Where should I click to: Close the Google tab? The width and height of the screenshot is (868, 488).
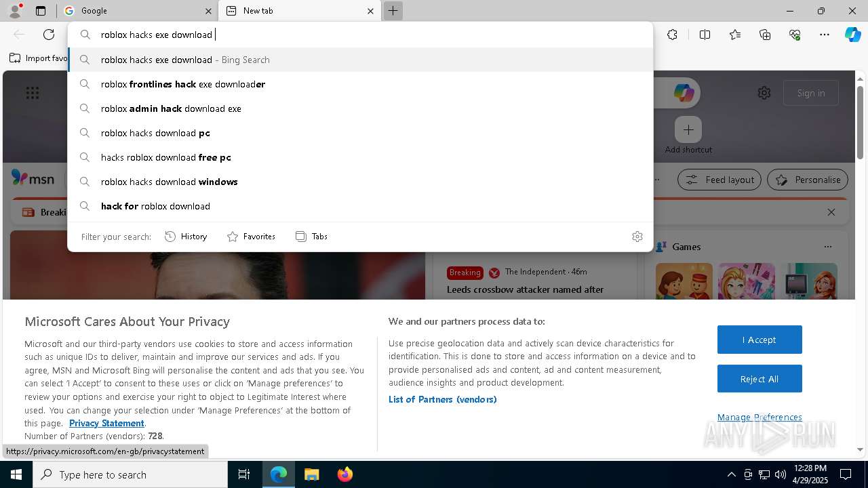click(x=208, y=11)
